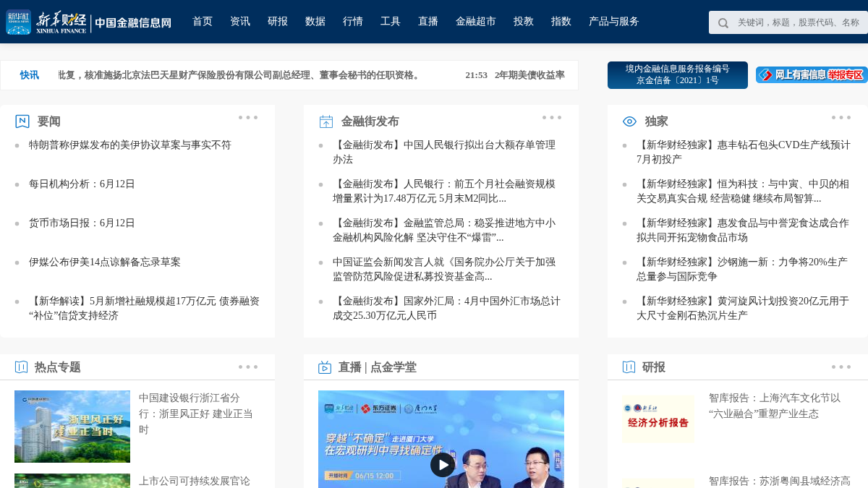The height and width of the screenshot is (488, 868).
Task: Click the scrolling 快讯 news ticker text
Action: click(x=240, y=75)
